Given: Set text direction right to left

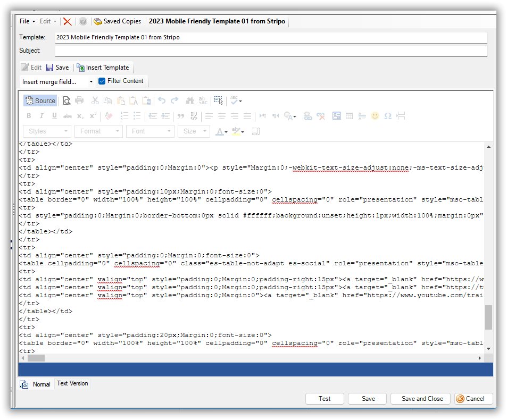Looking at the screenshot, I should click(276, 116).
